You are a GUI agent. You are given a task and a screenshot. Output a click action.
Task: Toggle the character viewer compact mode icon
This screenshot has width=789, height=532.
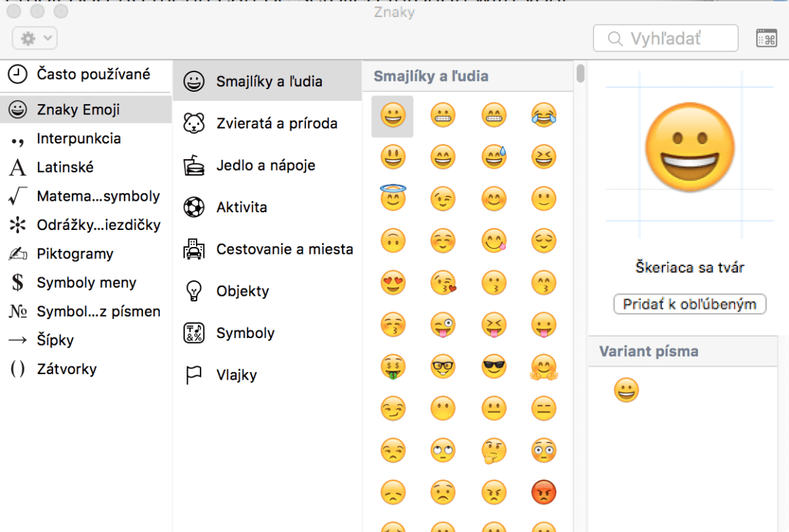[x=767, y=39]
